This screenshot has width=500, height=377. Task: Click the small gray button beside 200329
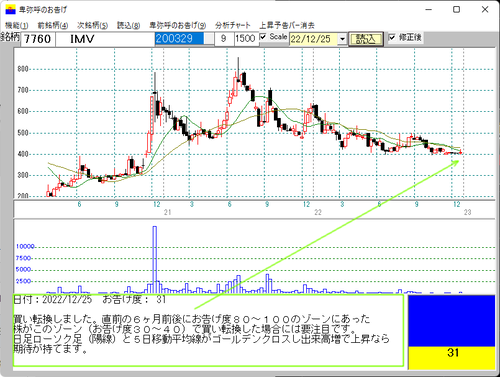point(209,39)
